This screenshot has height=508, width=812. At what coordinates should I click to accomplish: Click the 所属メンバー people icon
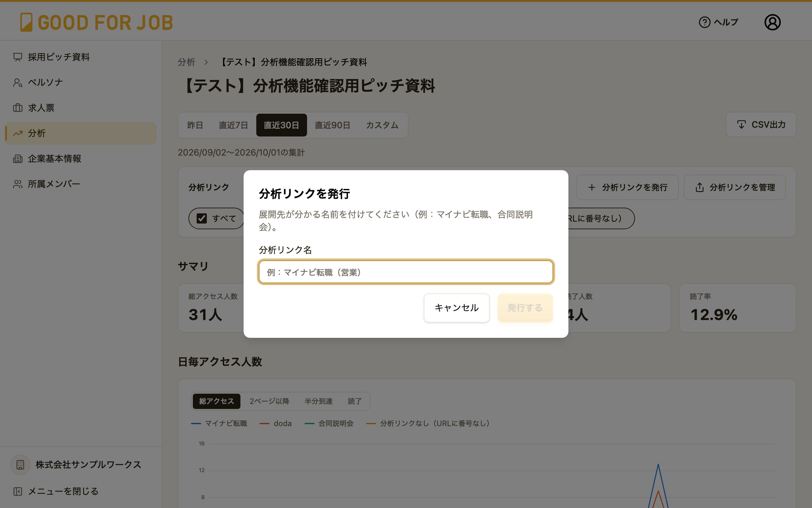click(x=17, y=184)
